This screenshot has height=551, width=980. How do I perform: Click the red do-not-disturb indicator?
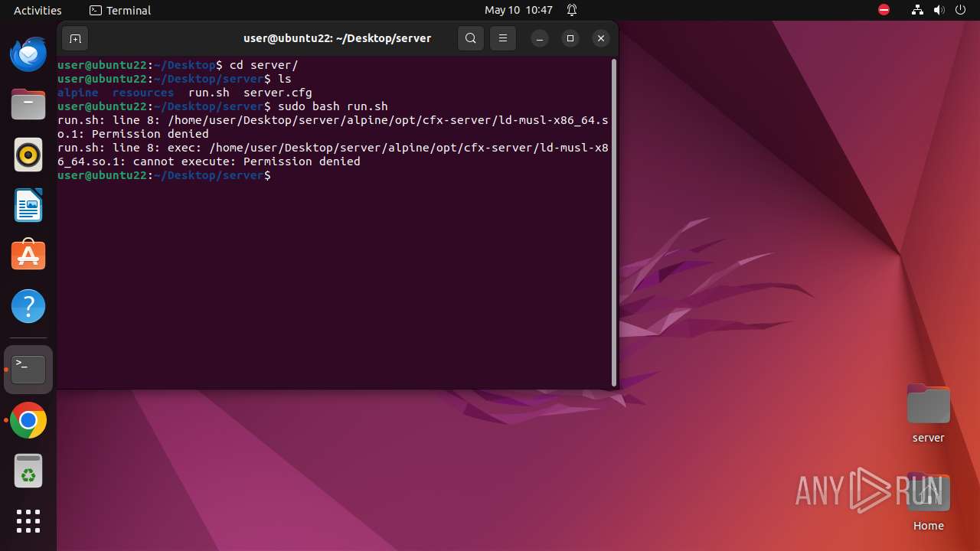click(884, 10)
